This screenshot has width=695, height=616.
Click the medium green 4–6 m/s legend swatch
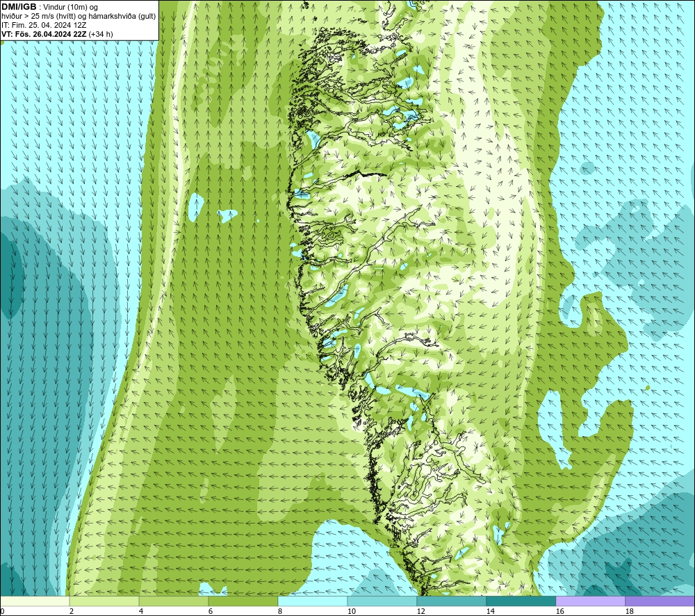174,601
